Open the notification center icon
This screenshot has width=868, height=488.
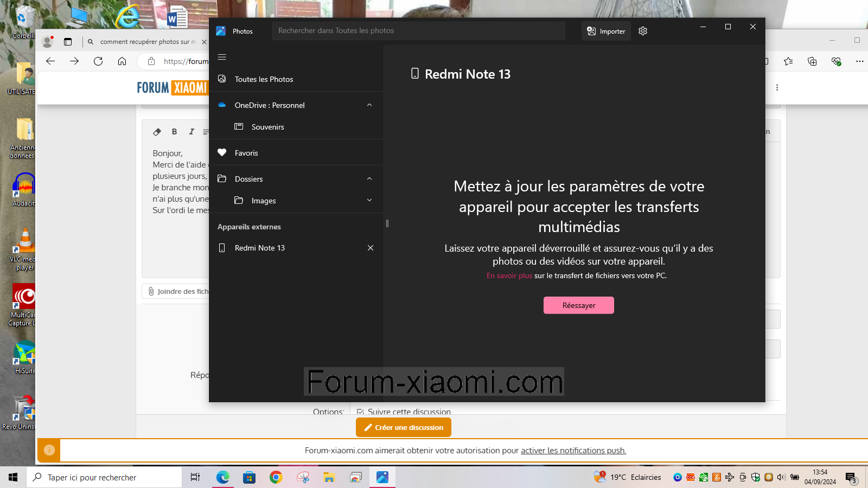[851, 478]
